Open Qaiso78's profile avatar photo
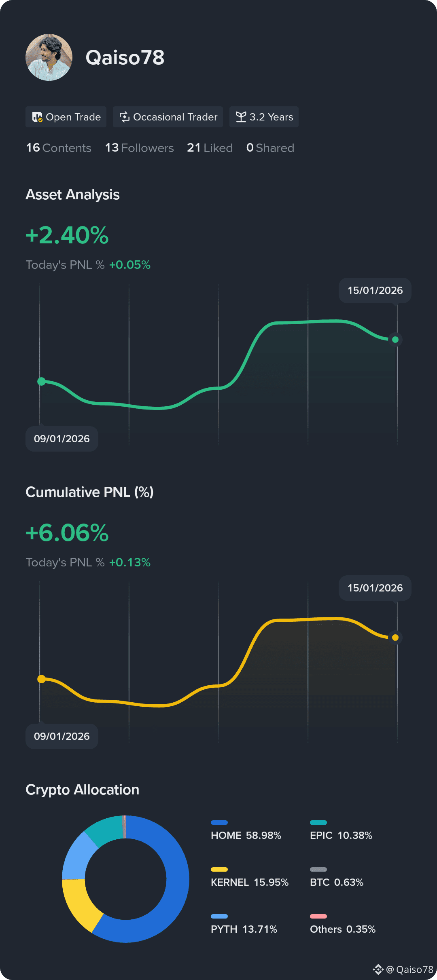437x980 pixels. [x=49, y=57]
